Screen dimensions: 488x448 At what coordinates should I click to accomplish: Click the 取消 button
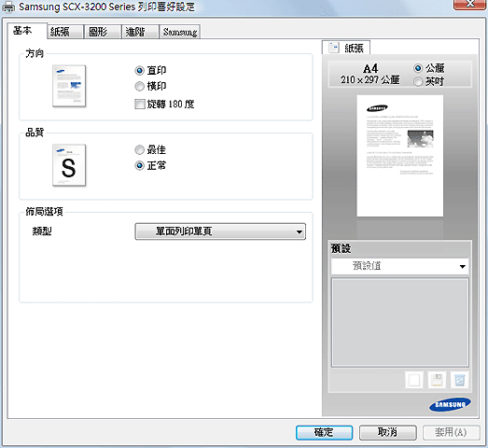click(388, 432)
